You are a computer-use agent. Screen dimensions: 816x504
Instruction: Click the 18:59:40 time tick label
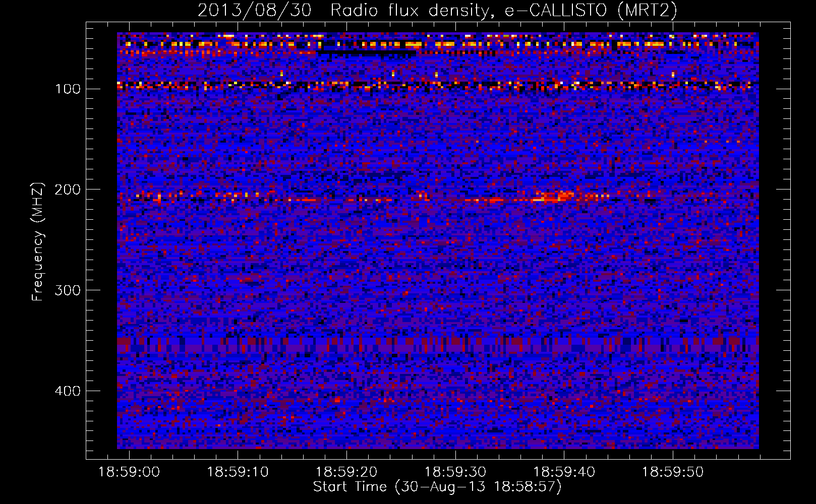coord(564,472)
